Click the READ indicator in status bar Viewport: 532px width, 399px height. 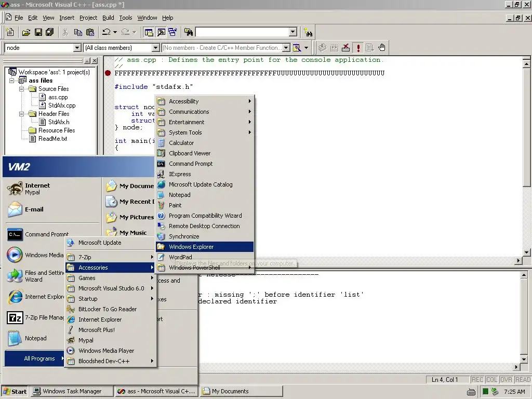523,380
